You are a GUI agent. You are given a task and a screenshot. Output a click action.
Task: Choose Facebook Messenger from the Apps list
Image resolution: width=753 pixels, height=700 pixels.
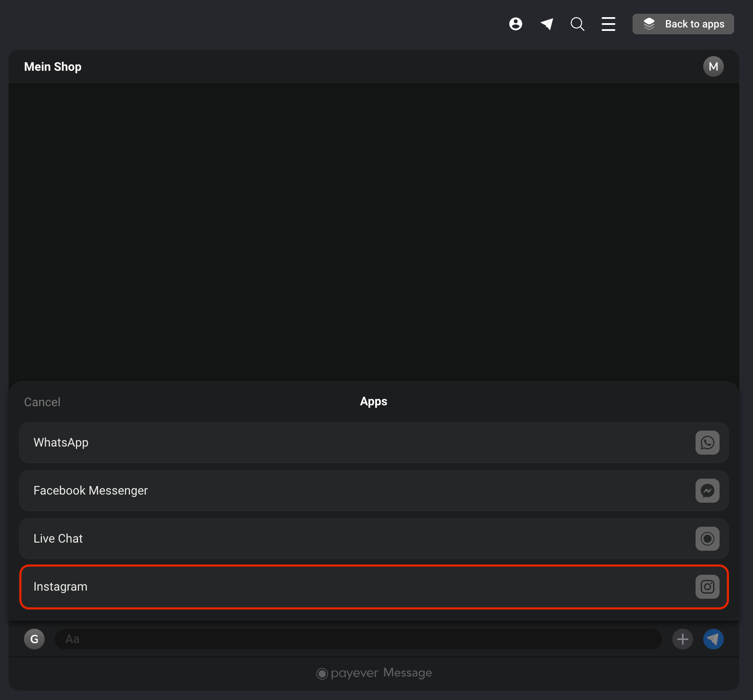coord(374,491)
